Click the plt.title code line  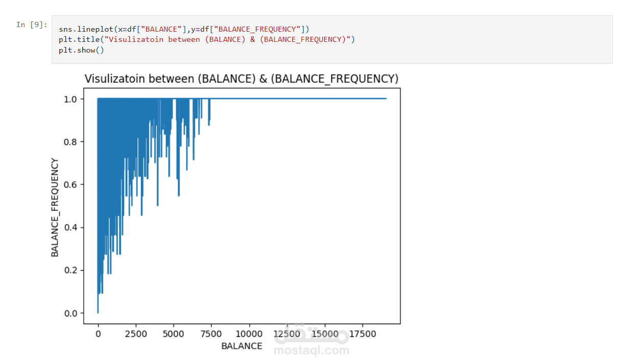click(x=206, y=39)
